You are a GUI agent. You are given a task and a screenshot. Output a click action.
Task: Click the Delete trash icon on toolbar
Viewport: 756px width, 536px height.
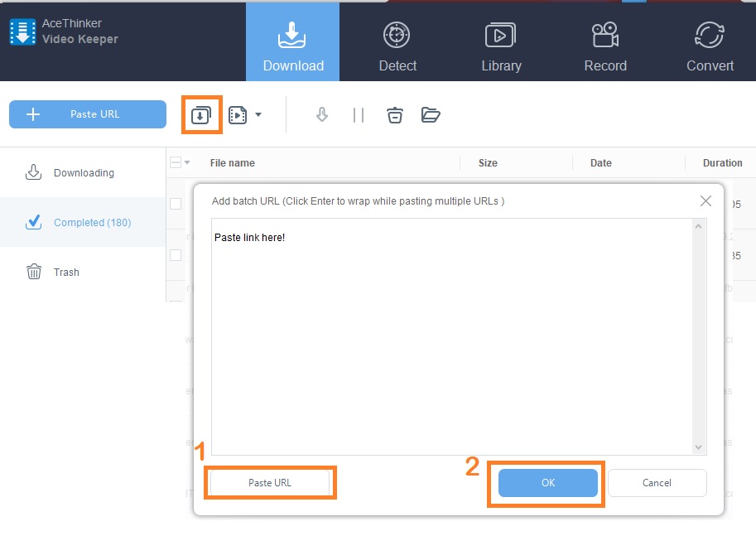395,114
